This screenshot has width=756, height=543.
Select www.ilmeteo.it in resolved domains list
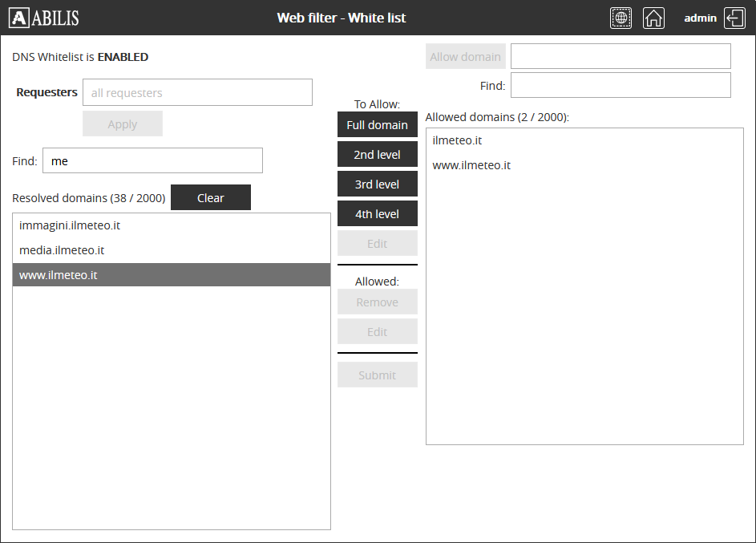click(x=59, y=275)
